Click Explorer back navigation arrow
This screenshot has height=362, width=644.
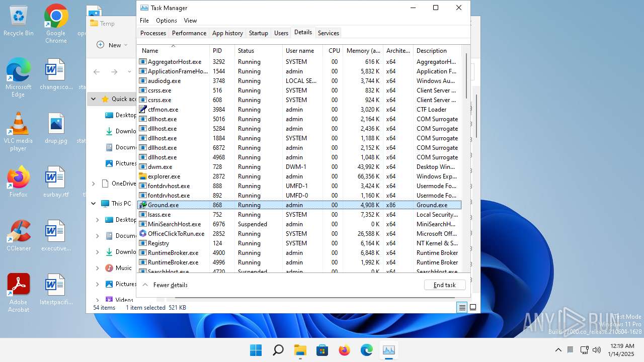[97, 72]
